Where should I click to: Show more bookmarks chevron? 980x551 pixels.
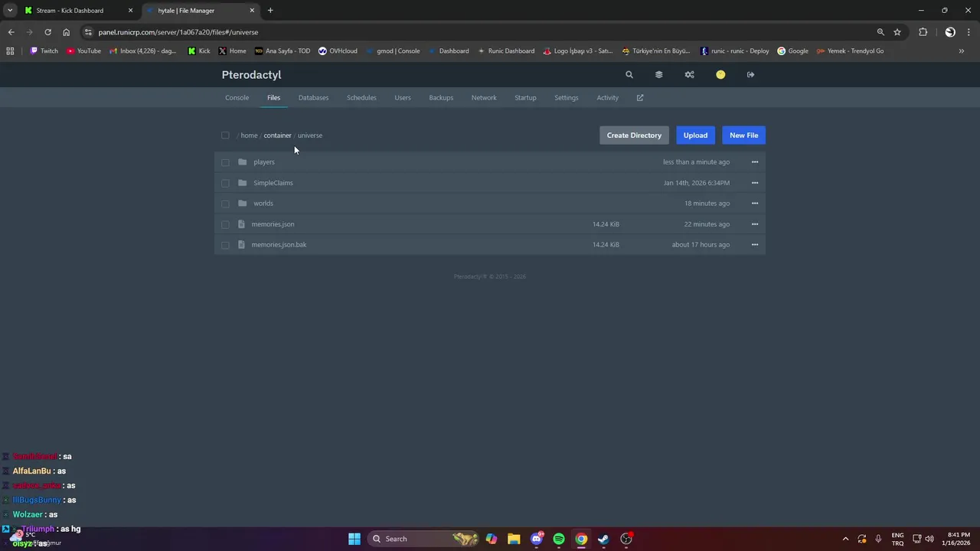(962, 51)
